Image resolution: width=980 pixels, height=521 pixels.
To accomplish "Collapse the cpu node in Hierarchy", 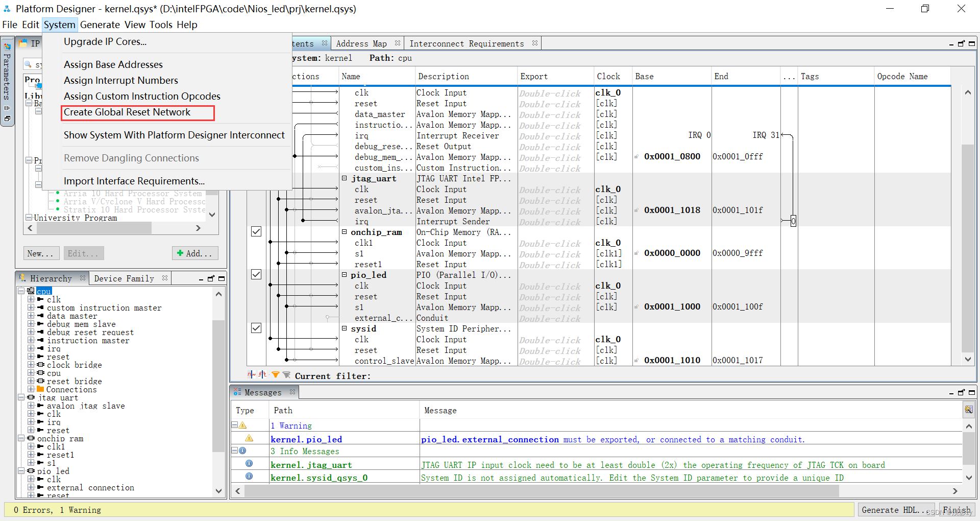I will (21, 291).
